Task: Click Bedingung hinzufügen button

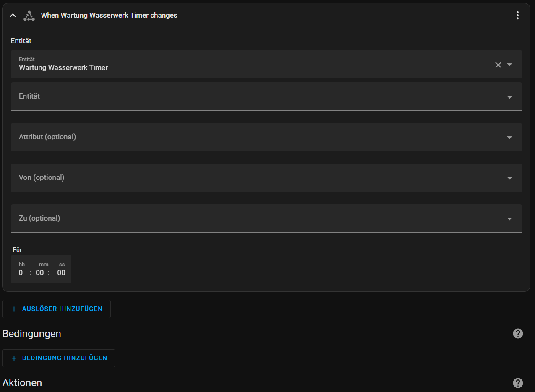Action: 59,358
